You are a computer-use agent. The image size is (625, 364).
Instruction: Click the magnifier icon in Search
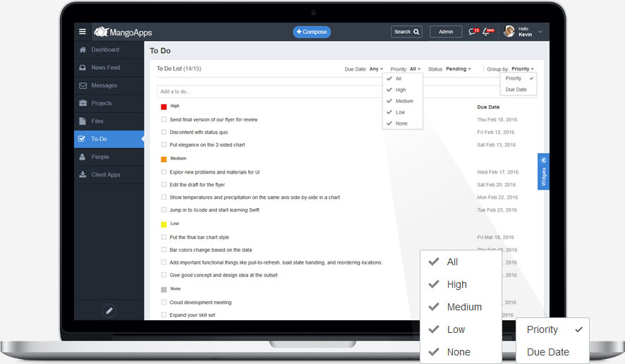[x=416, y=32]
